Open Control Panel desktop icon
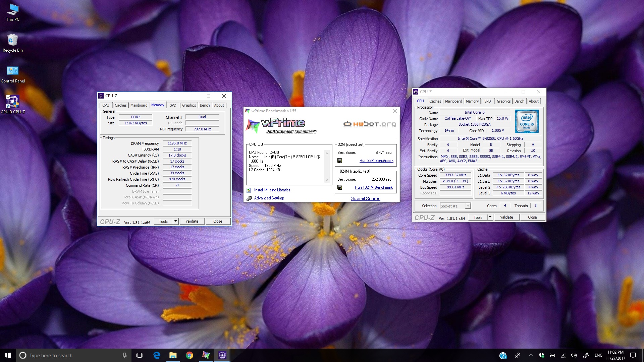The width and height of the screenshot is (644, 362). 13,74
